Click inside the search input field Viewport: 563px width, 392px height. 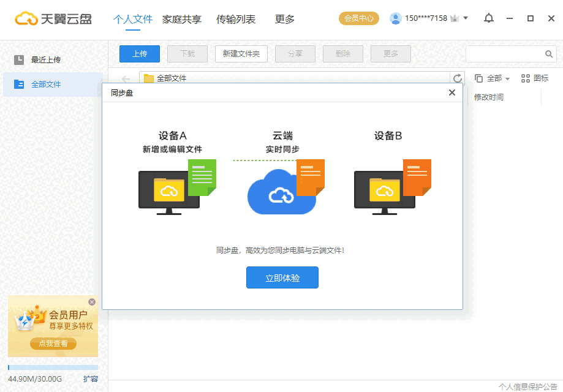(502, 54)
